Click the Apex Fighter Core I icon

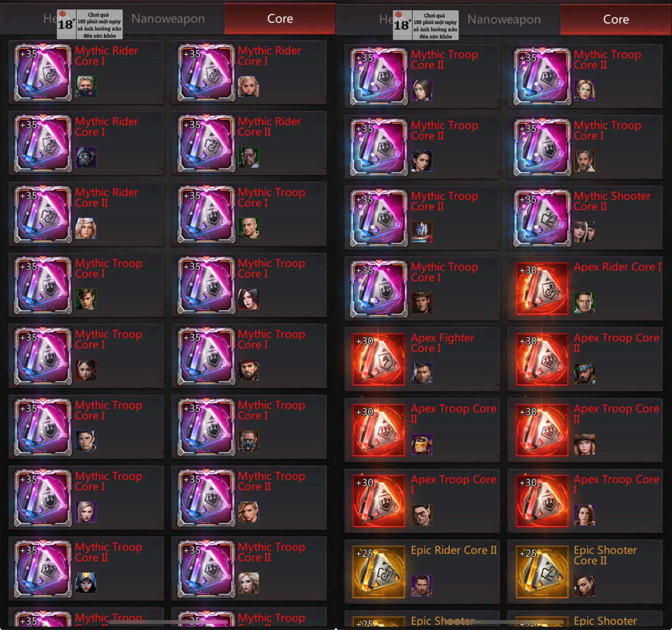379,359
